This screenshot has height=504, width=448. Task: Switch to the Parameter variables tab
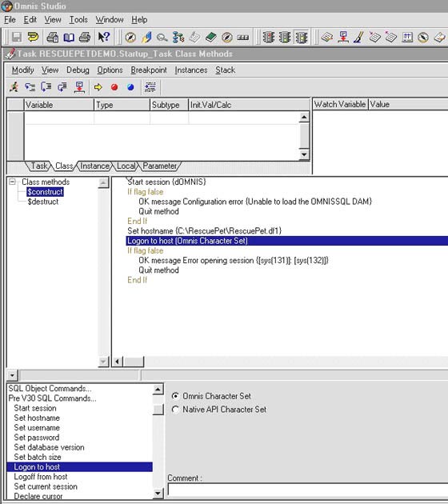pyautogui.click(x=160, y=166)
